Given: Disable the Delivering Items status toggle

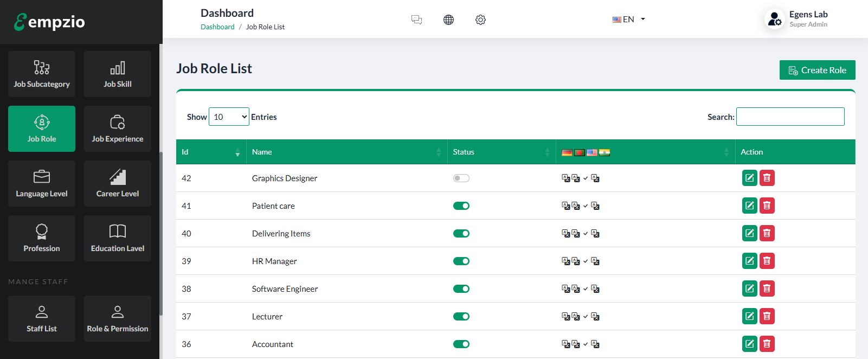Looking at the screenshot, I should click(461, 233).
